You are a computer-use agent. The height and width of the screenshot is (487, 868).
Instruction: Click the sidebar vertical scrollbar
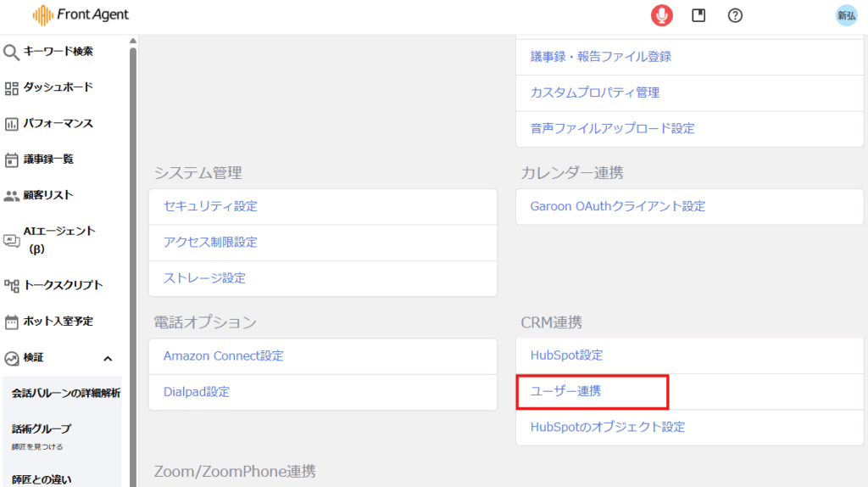pos(132,255)
